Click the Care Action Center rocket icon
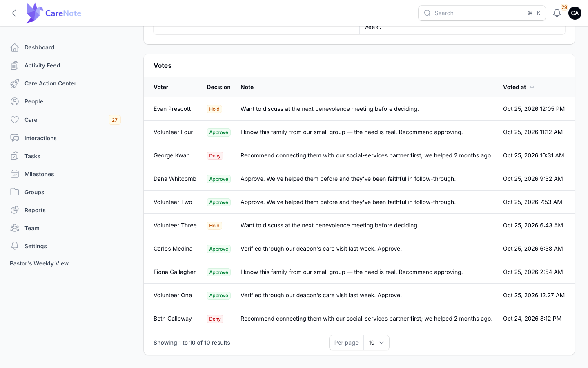This screenshot has height=368, width=588. pyautogui.click(x=15, y=83)
